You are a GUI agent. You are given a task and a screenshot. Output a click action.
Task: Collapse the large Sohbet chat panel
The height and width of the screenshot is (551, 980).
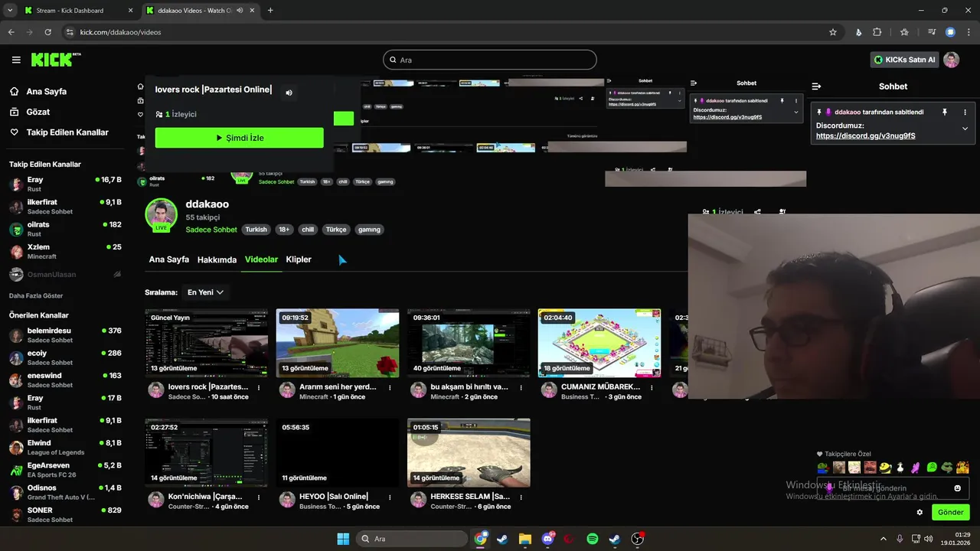coord(816,86)
